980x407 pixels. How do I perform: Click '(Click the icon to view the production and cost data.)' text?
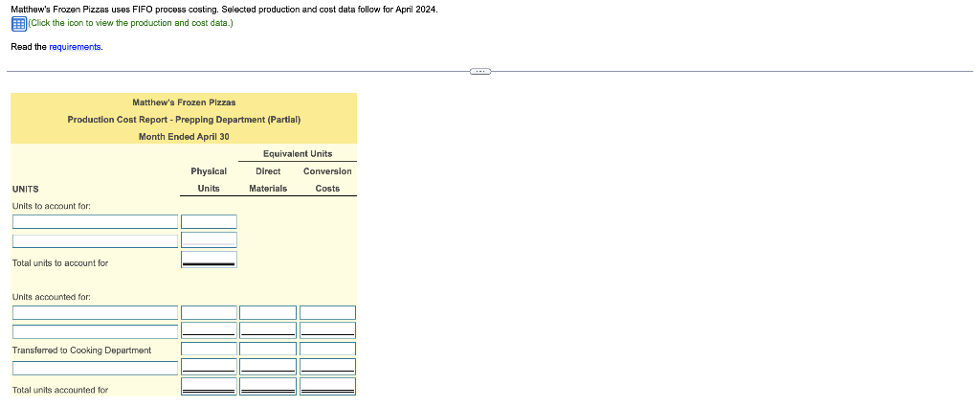(x=130, y=23)
